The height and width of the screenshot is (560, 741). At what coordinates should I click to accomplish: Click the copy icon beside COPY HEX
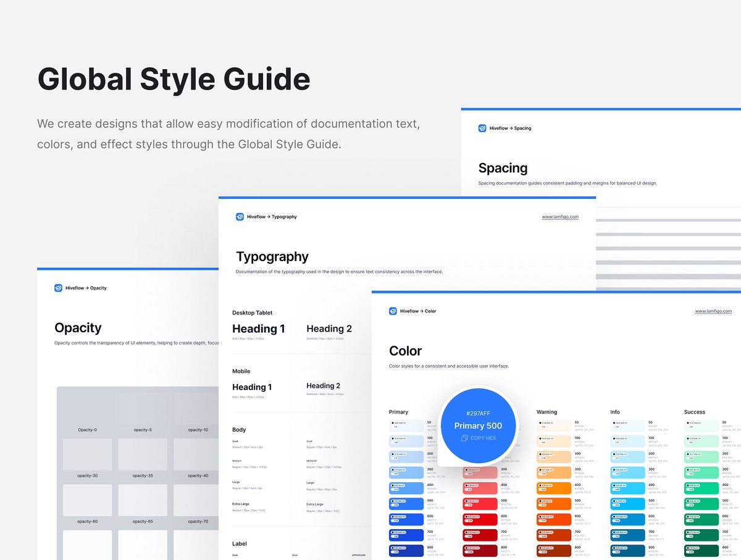click(464, 438)
